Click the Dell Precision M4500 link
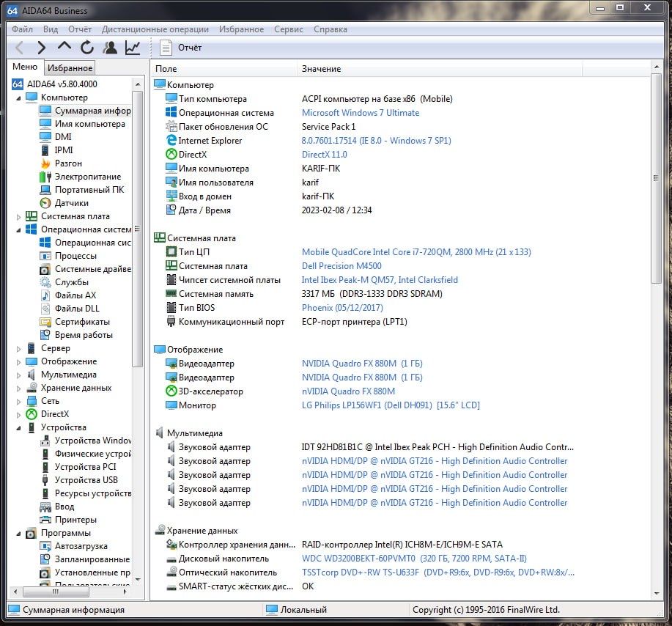The image size is (672, 626). pyautogui.click(x=341, y=266)
